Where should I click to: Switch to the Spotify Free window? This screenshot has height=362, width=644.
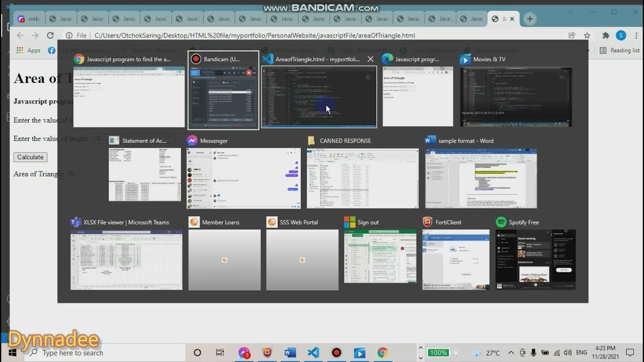coord(535,253)
